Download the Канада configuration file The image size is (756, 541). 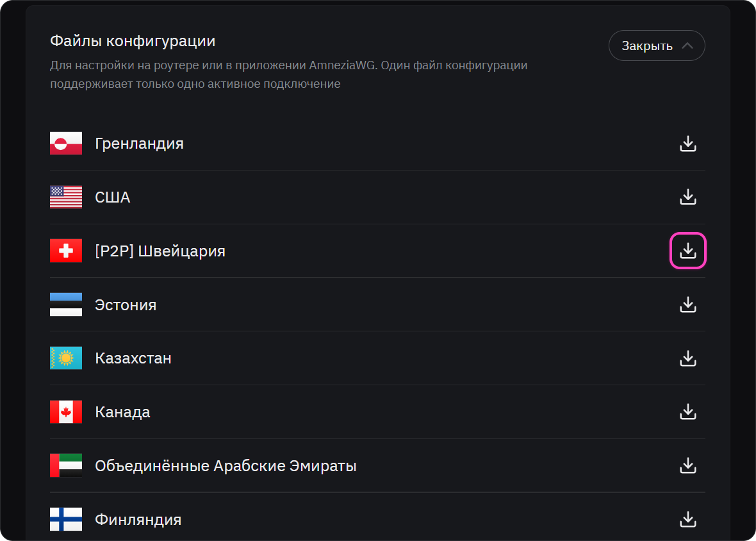coord(688,412)
